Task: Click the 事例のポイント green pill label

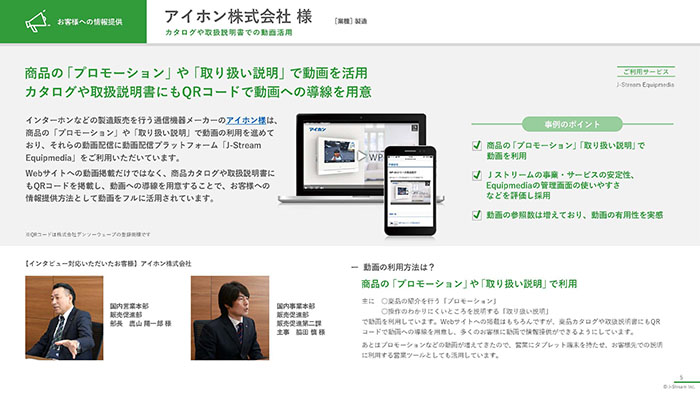Action: coord(572,124)
